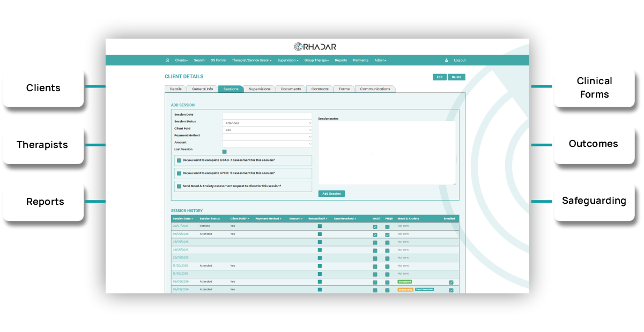
Task: Toggle Reconciled checkbox for the 20/07/2026 session
Action: click(x=320, y=226)
